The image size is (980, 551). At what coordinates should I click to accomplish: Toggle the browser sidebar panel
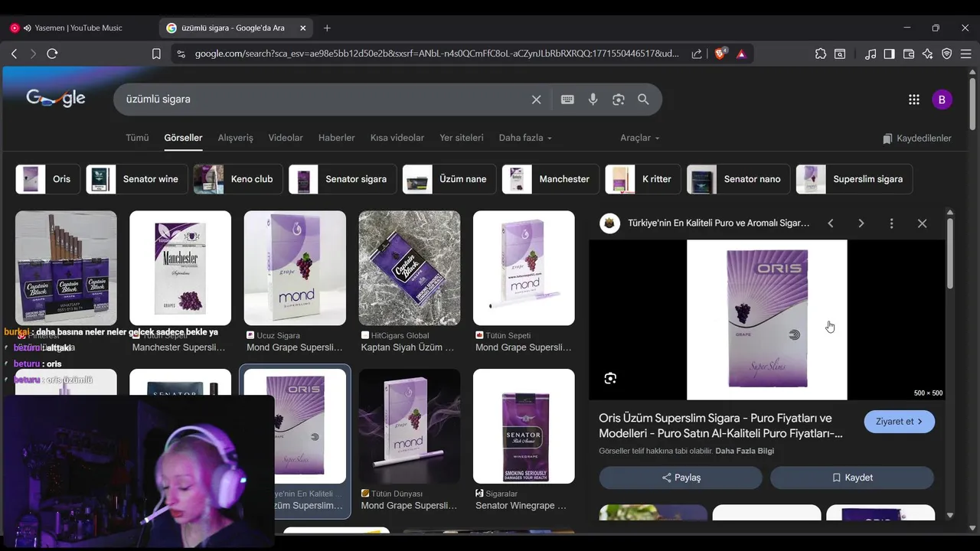889,54
